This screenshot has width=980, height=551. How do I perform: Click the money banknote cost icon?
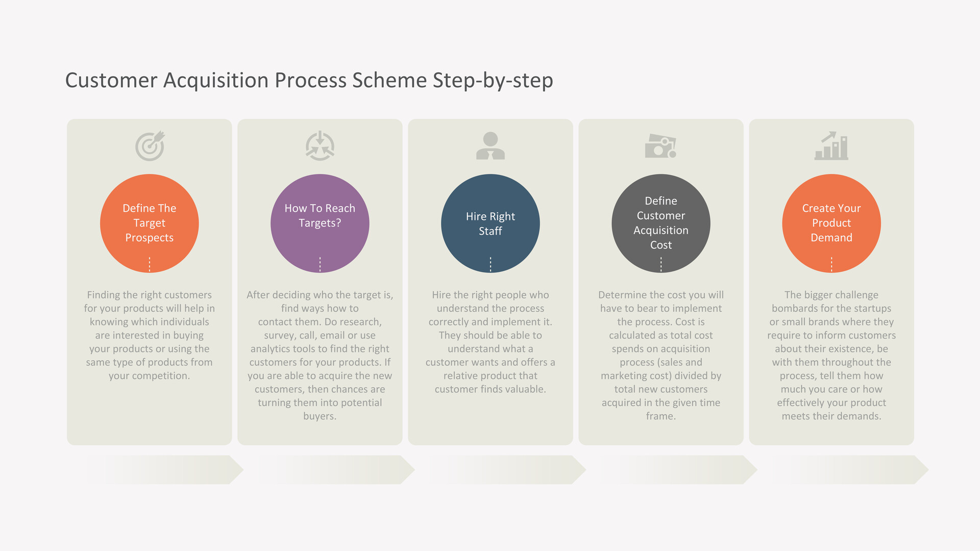click(x=660, y=146)
